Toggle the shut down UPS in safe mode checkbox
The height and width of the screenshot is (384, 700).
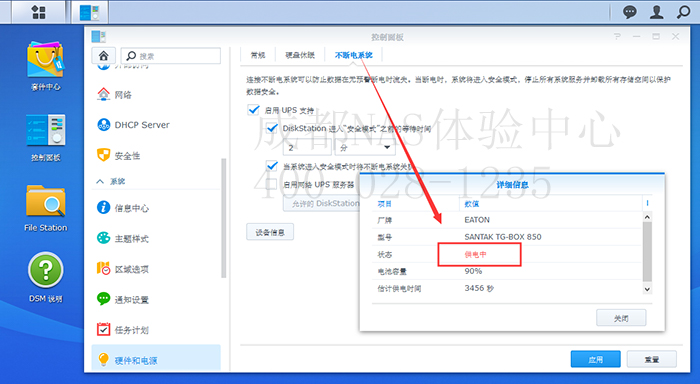coord(272,166)
